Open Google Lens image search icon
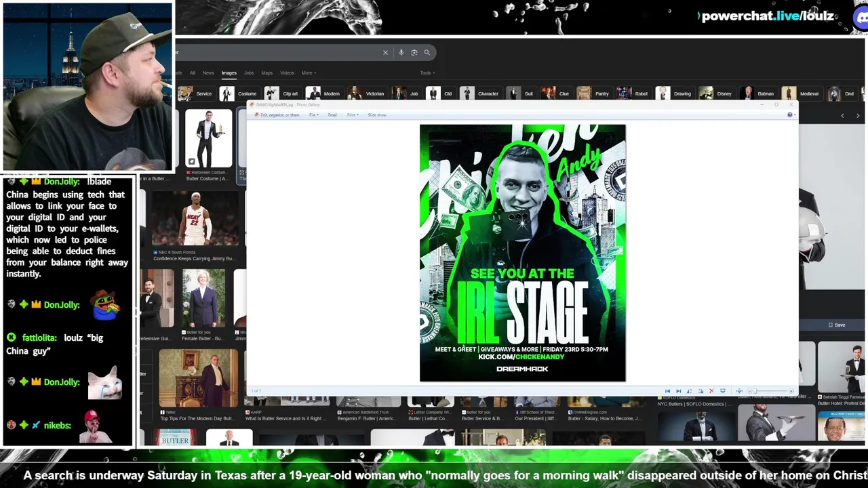 tap(414, 52)
